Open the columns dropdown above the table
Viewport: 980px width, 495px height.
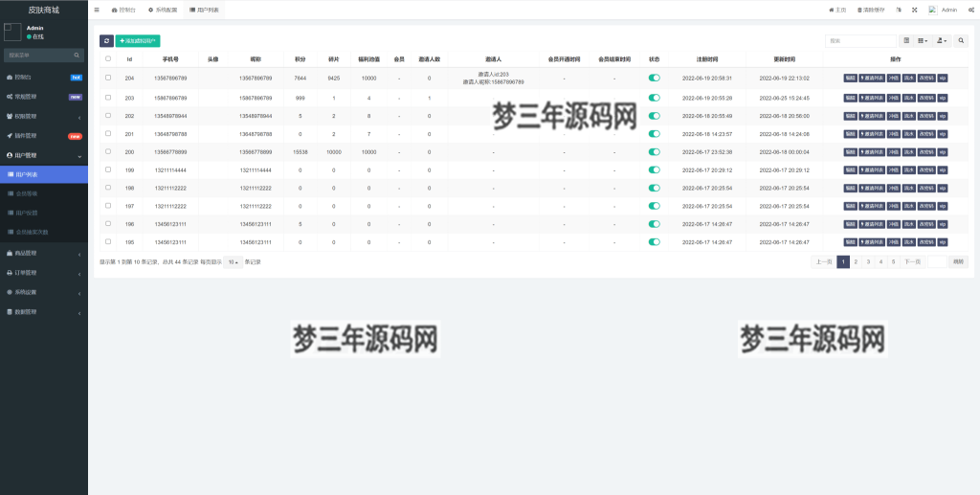(x=923, y=41)
